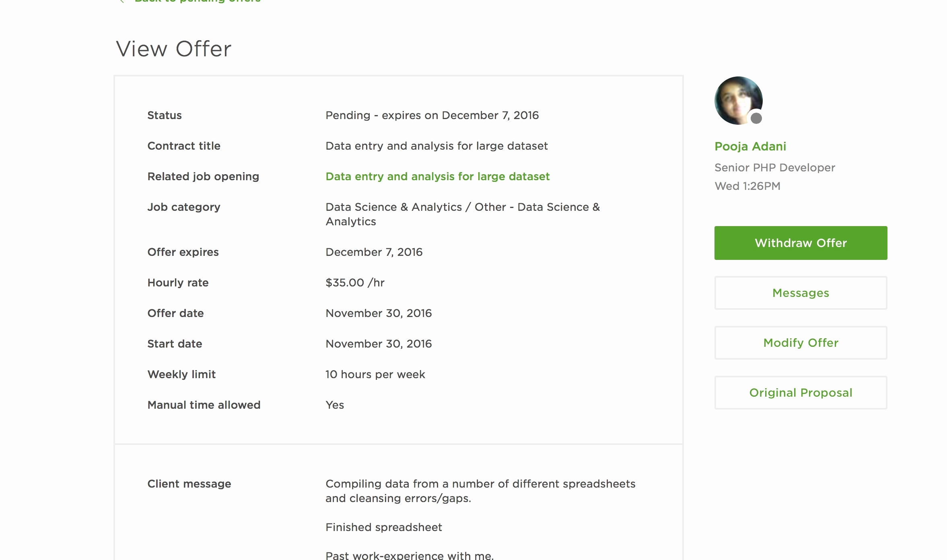View the Original Proposal
947x560 pixels.
(x=801, y=393)
